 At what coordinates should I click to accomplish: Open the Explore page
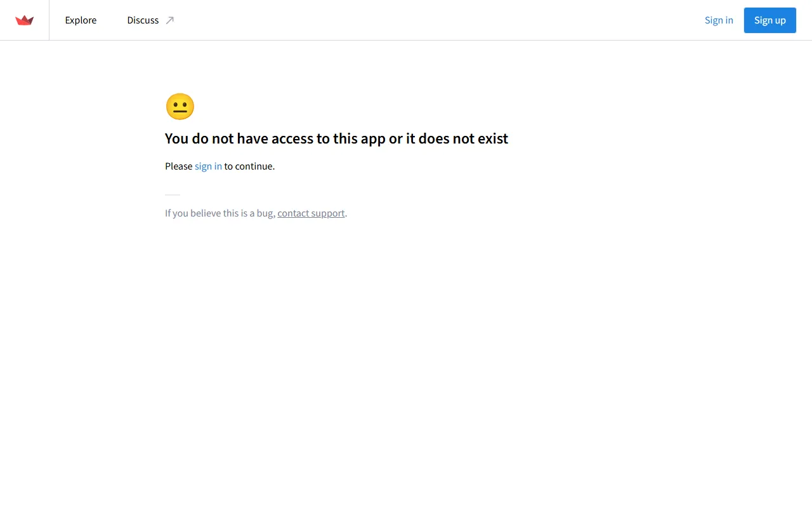(x=81, y=20)
